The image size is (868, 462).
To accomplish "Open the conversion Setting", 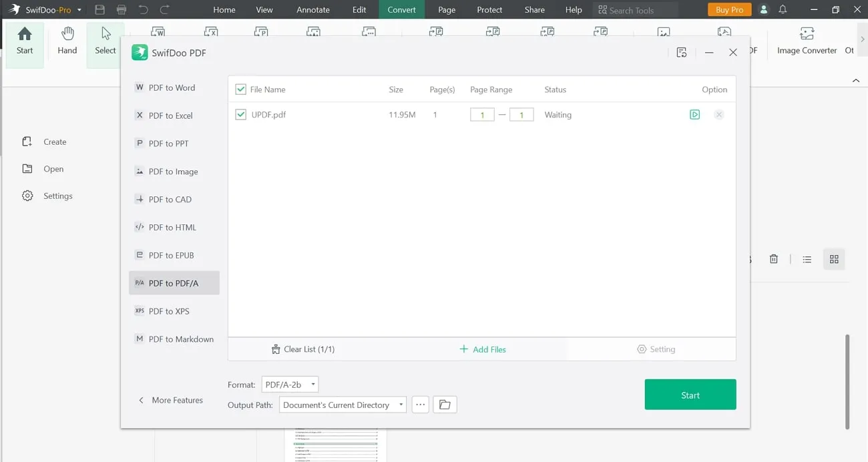I will [x=656, y=349].
